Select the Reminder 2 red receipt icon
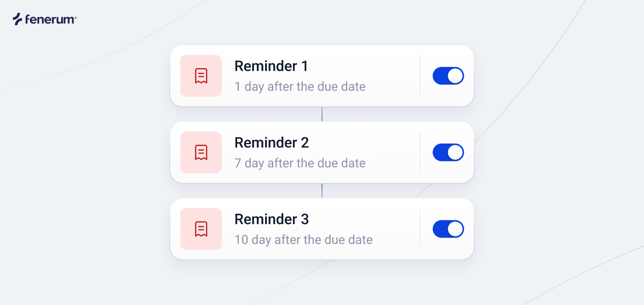The height and width of the screenshot is (305, 644). (201, 152)
